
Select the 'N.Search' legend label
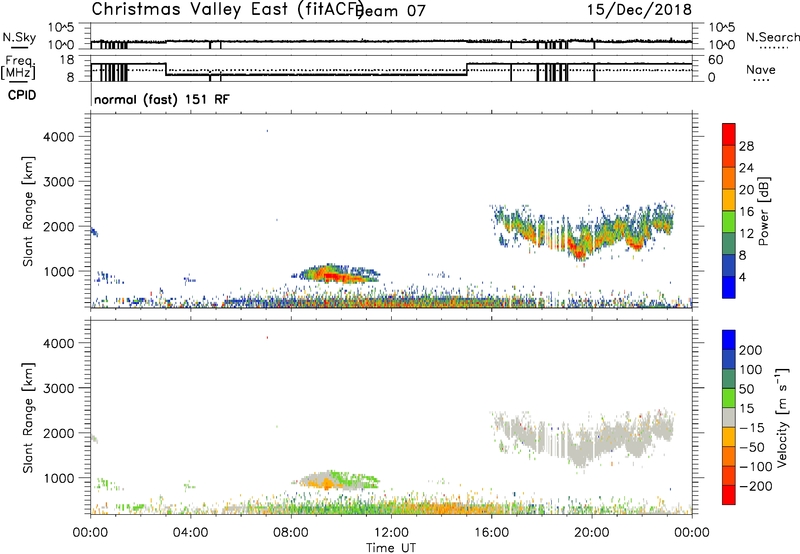[772, 37]
